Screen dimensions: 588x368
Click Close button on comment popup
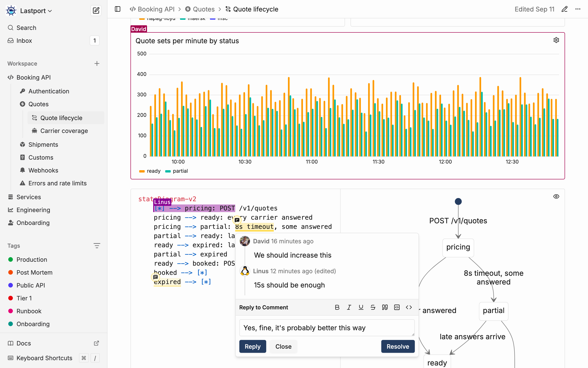pos(283,346)
